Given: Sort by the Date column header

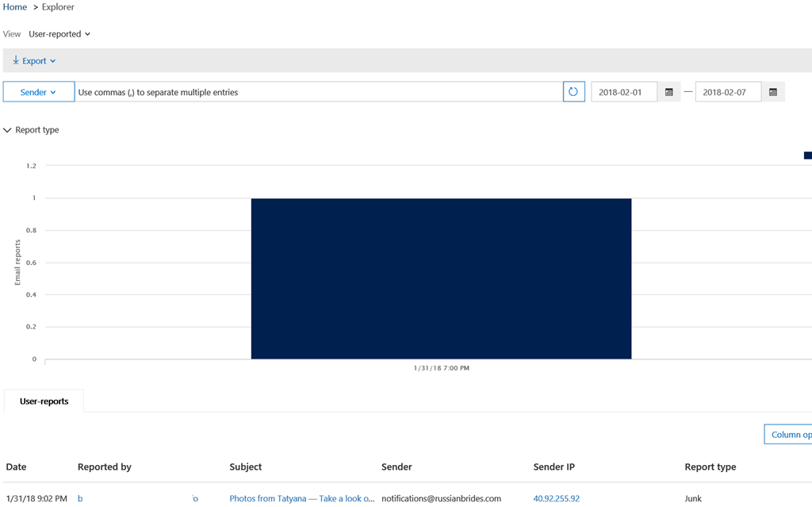Looking at the screenshot, I should 16,467.
